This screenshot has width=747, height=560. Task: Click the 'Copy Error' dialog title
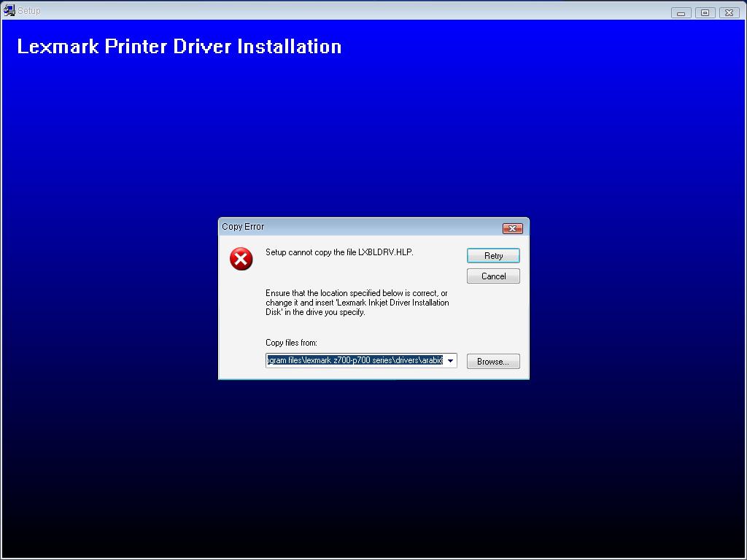tap(243, 227)
